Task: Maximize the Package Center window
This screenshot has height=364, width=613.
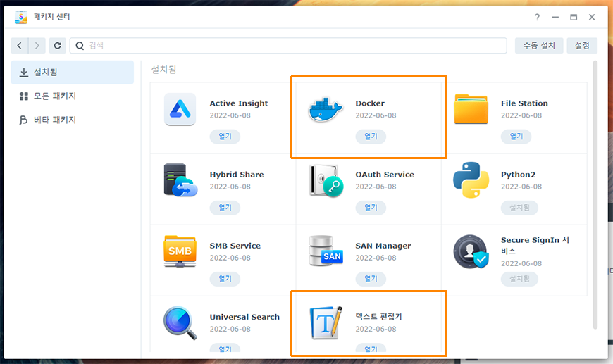Action: tap(574, 17)
